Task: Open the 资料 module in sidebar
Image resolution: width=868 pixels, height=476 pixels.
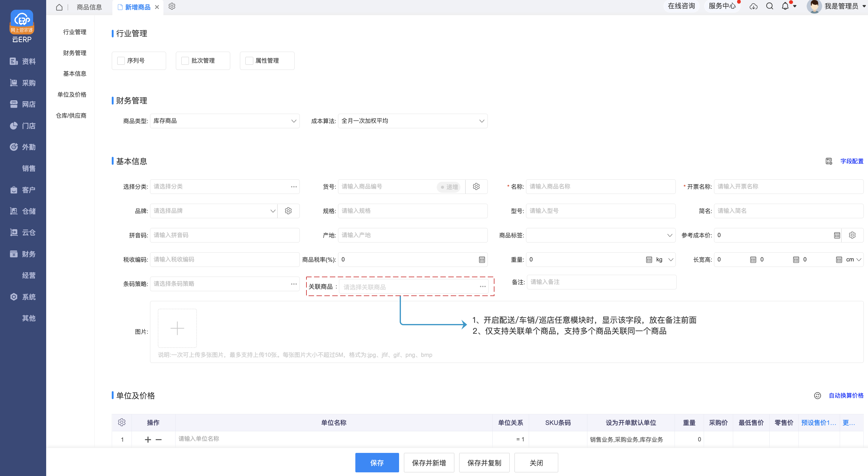Action: [x=23, y=61]
